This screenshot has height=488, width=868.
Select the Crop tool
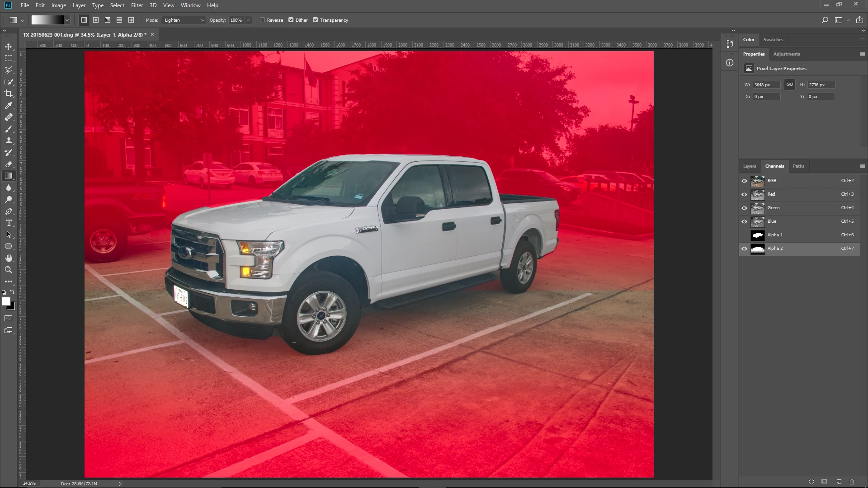[x=9, y=94]
